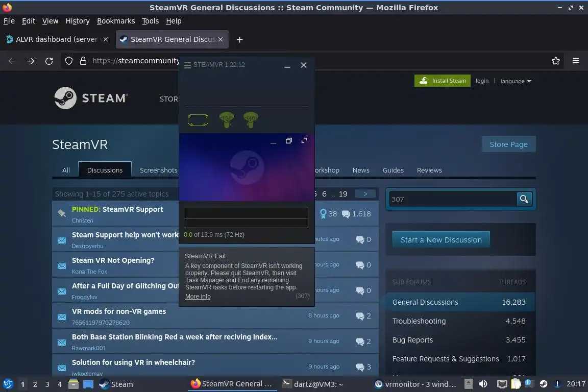The width and height of the screenshot is (588, 392).
Task: Click the Install Steam button
Action: 443,81
